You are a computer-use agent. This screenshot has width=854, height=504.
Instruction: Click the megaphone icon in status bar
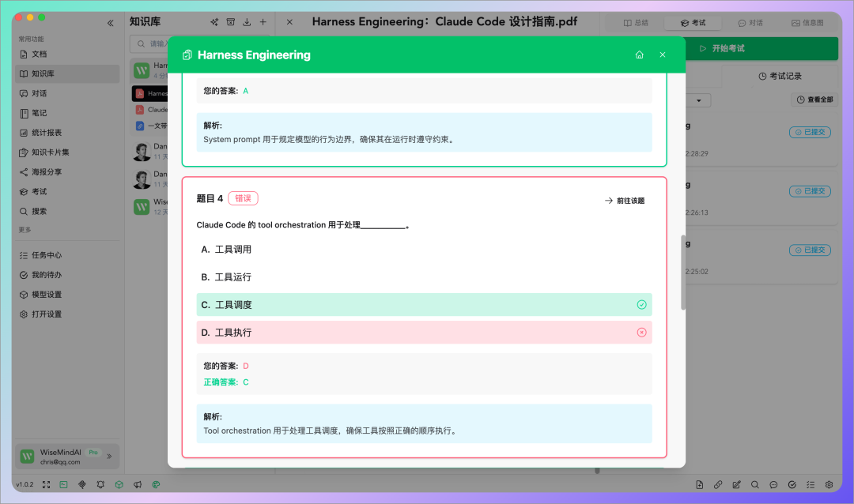(x=138, y=484)
